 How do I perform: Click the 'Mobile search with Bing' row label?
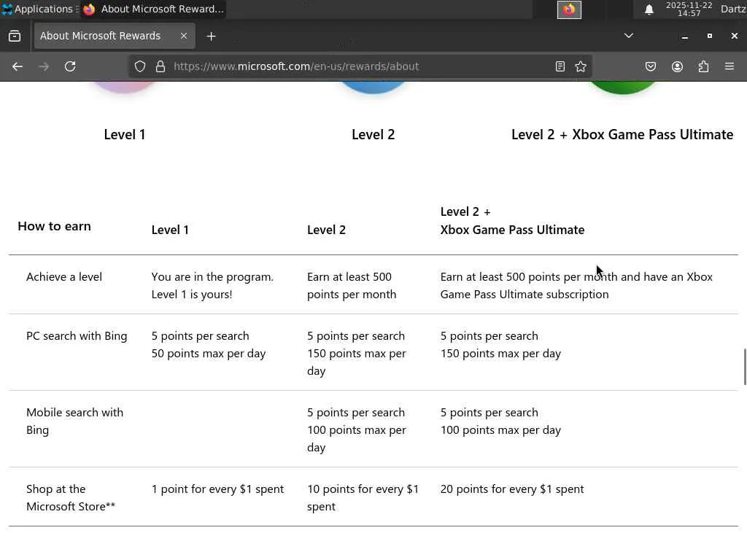[x=75, y=421]
